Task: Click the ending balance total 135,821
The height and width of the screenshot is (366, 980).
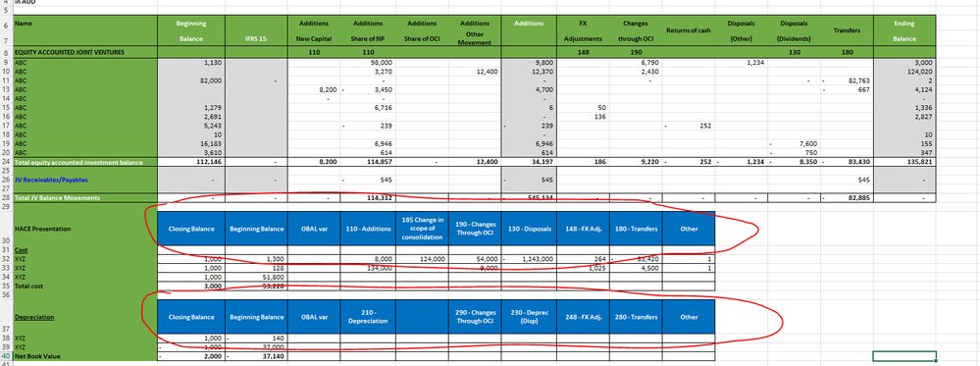Action: pos(904,162)
